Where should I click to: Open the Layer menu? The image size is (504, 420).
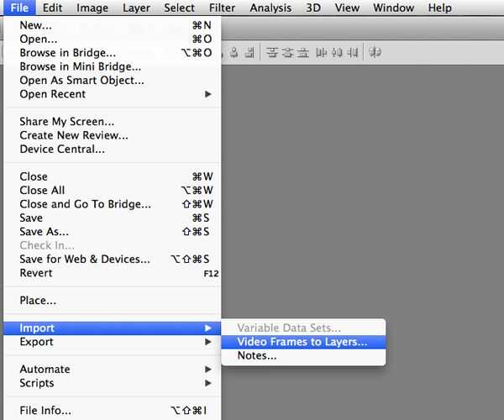(x=136, y=8)
